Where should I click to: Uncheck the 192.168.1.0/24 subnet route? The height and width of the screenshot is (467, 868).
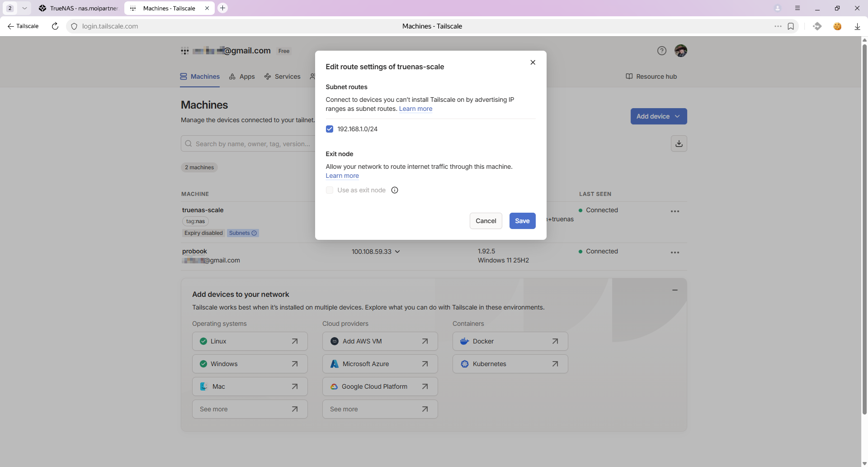(330, 129)
